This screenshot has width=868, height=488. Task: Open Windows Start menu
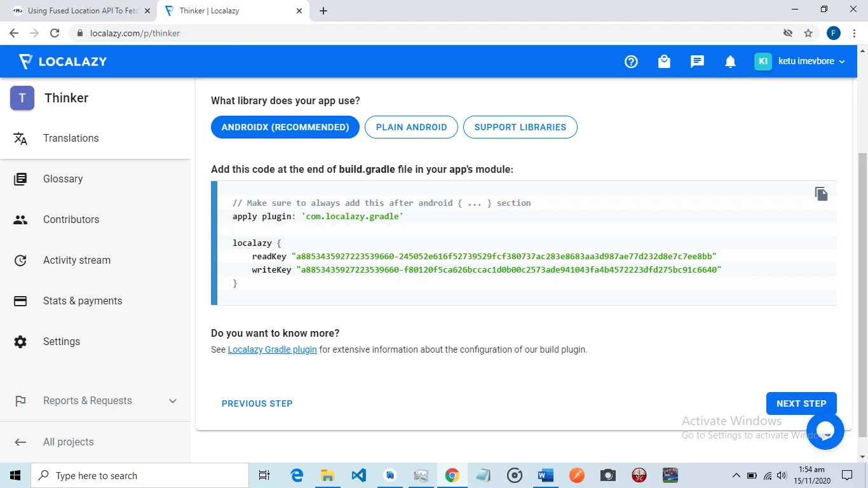(15, 475)
